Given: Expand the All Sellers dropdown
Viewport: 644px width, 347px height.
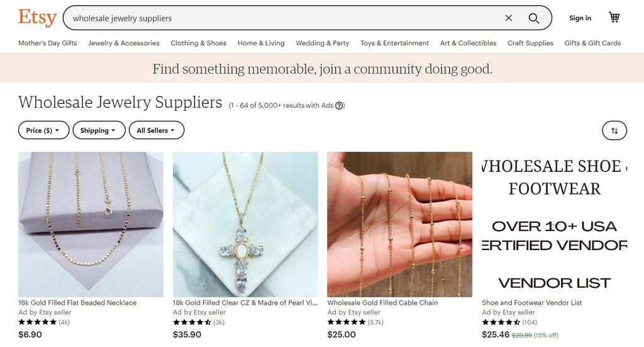Looking at the screenshot, I should click(x=157, y=130).
